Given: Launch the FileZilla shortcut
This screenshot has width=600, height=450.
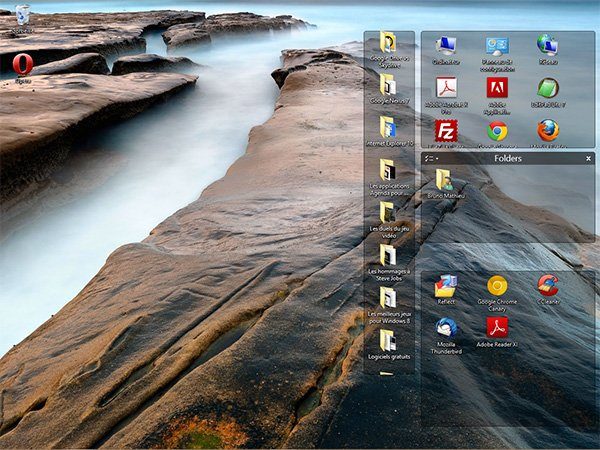Looking at the screenshot, I should point(446,133).
